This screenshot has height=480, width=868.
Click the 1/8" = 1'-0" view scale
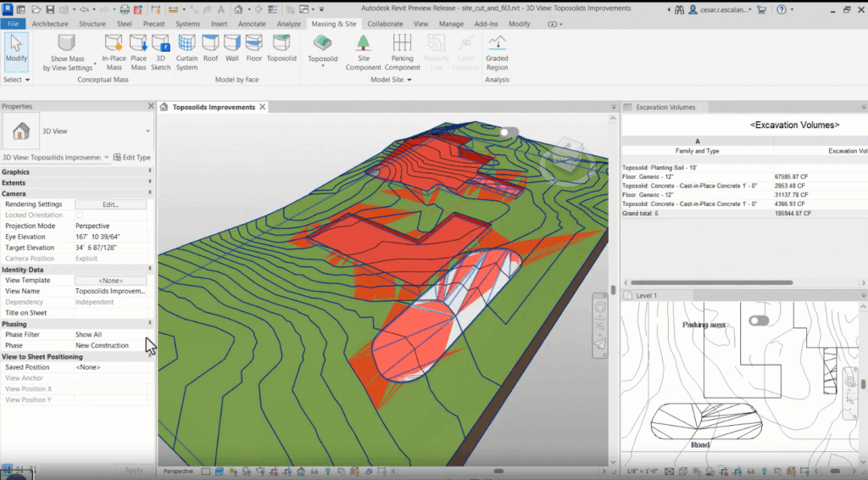pyautogui.click(x=641, y=472)
